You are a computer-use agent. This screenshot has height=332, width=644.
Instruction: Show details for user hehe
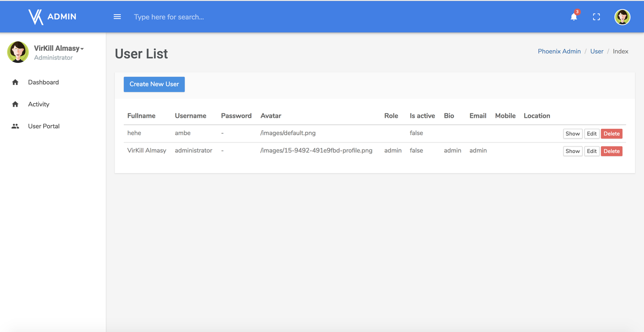tap(573, 134)
